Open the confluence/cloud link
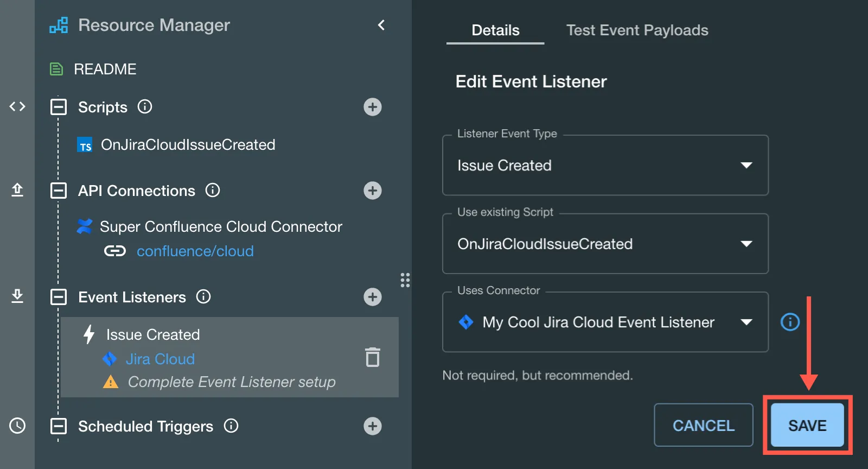The height and width of the screenshot is (469, 868). (195, 251)
